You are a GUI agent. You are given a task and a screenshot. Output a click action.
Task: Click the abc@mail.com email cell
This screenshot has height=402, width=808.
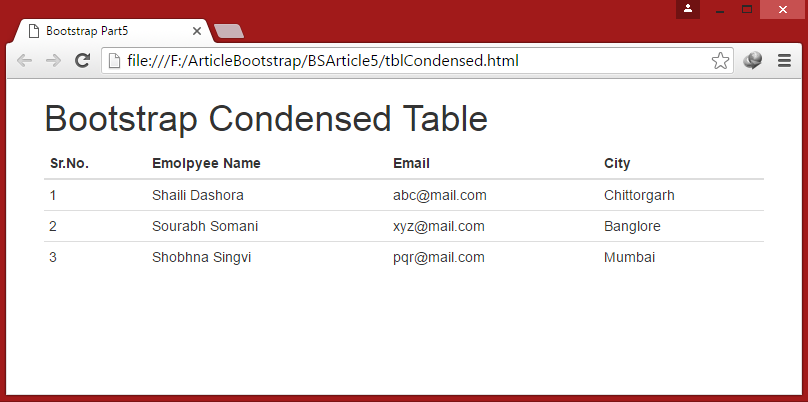[440, 196]
